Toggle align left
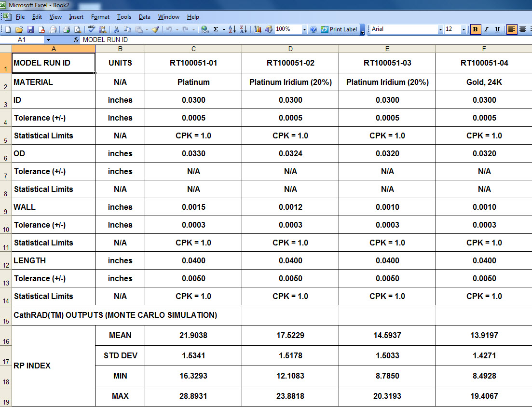Screen dimensions: 532x407 pyautogui.click(x=511, y=29)
